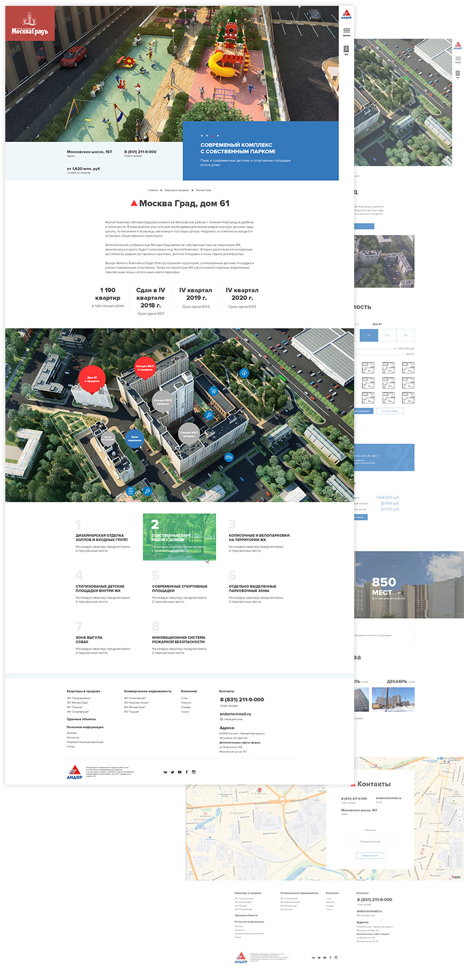Open Ипотека link in the front footer
The height and width of the screenshot is (980, 464).
[x=72, y=733]
